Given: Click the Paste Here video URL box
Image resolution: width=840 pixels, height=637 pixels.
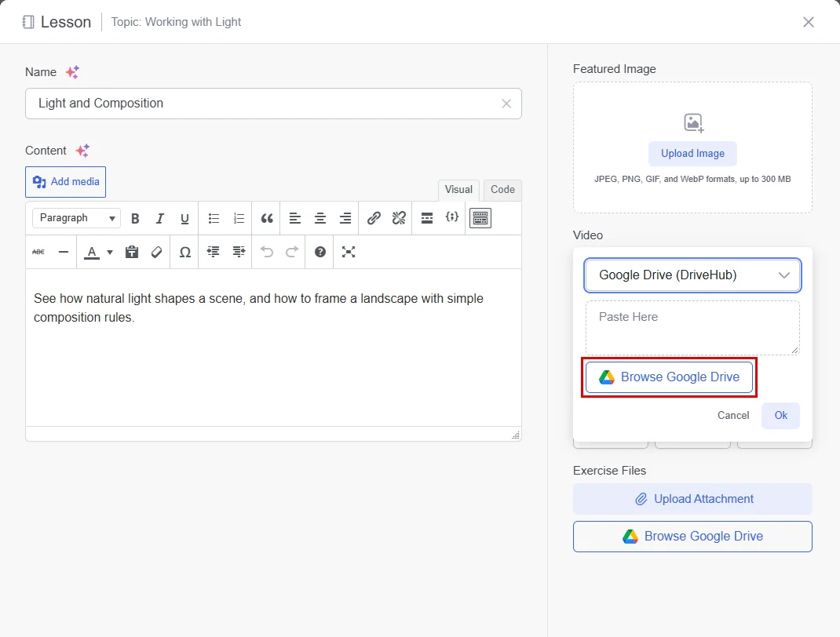Looking at the screenshot, I should [692, 328].
